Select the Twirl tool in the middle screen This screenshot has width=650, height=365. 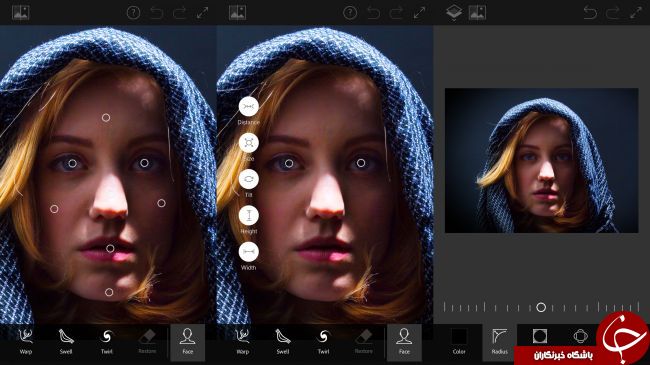tap(323, 342)
